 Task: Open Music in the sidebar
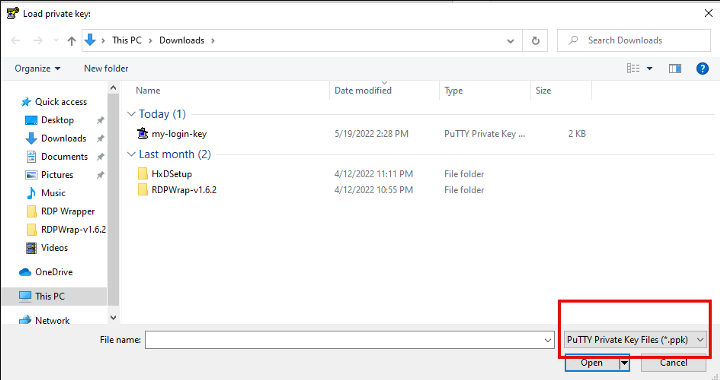pos(53,193)
